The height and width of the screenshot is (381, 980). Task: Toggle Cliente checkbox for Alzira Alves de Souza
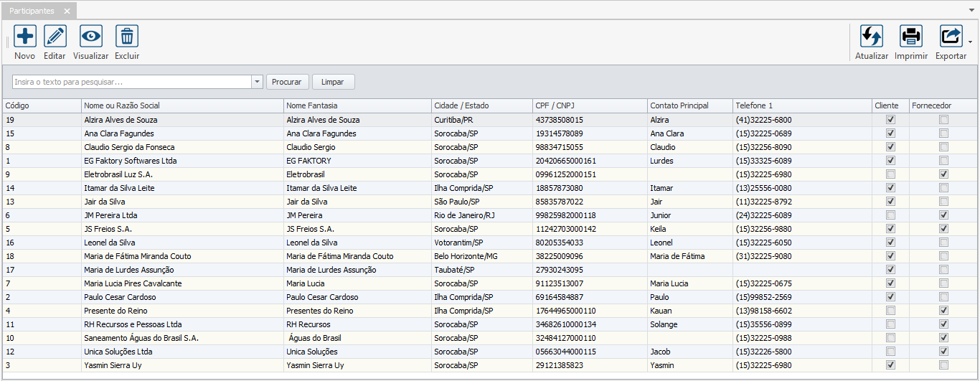[x=890, y=120]
